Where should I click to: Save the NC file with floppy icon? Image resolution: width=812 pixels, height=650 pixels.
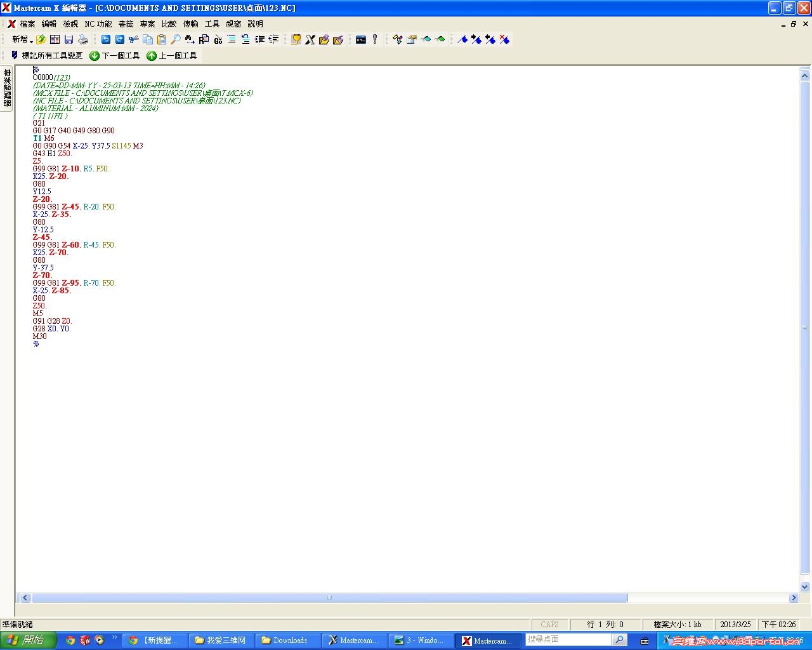click(69, 39)
